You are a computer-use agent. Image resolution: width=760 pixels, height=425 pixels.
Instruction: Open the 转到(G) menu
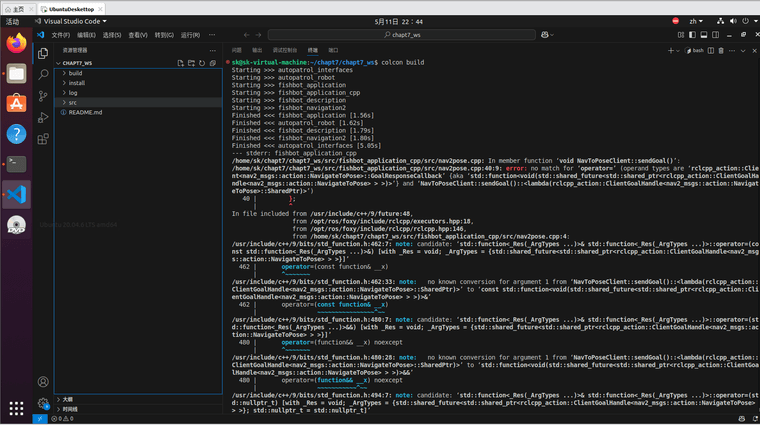tap(164, 35)
